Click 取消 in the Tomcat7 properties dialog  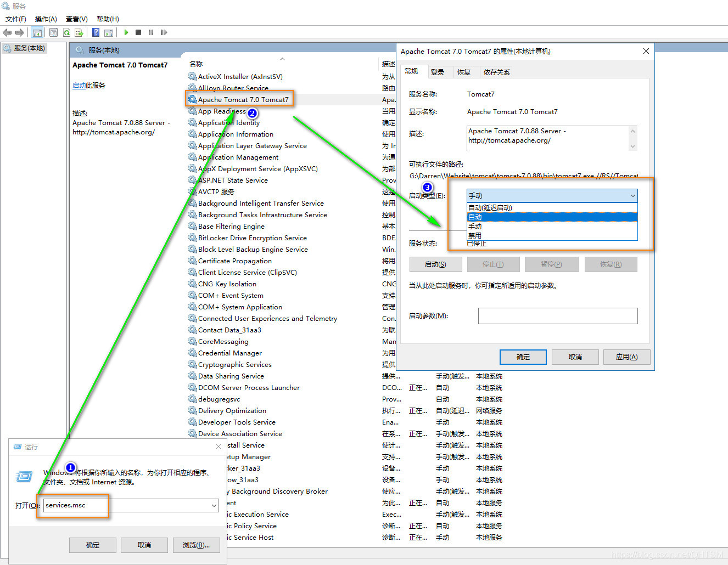coord(575,357)
